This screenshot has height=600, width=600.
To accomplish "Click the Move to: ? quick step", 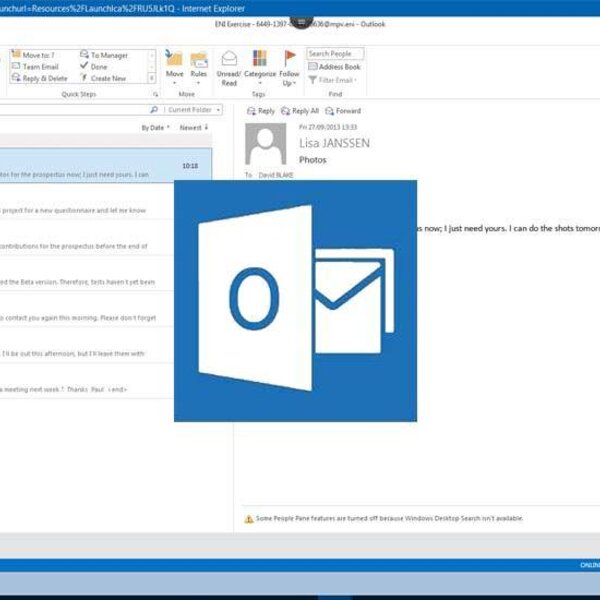I will coord(33,55).
